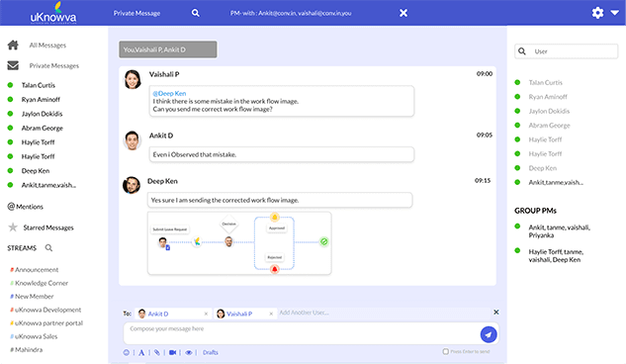626x364 pixels.
Task: Open settings gear icon
Action: [x=597, y=13]
